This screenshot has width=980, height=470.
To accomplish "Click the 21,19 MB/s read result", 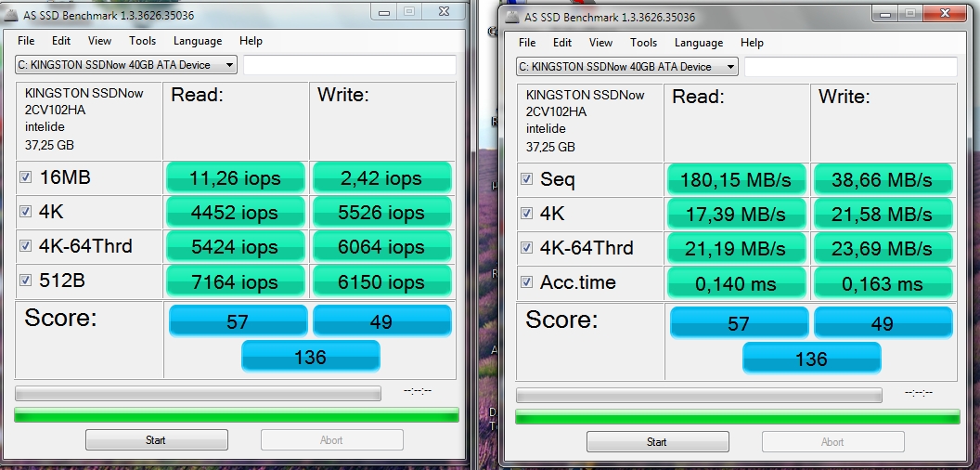I will pyautogui.click(x=736, y=248).
